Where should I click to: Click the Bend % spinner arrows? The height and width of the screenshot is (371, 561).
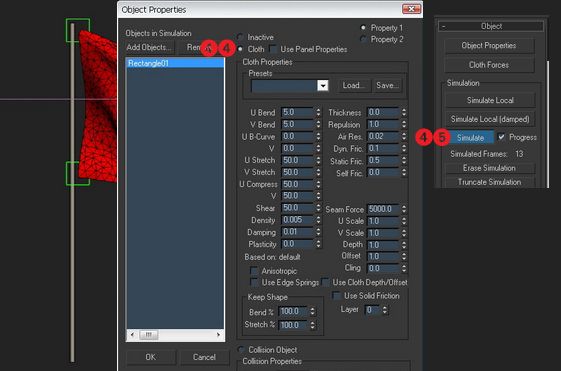pos(312,312)
